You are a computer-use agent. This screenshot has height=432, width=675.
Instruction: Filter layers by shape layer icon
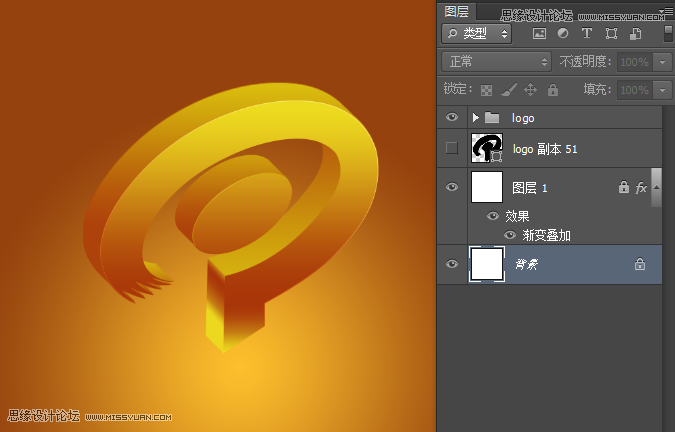(x=611, y=34)
